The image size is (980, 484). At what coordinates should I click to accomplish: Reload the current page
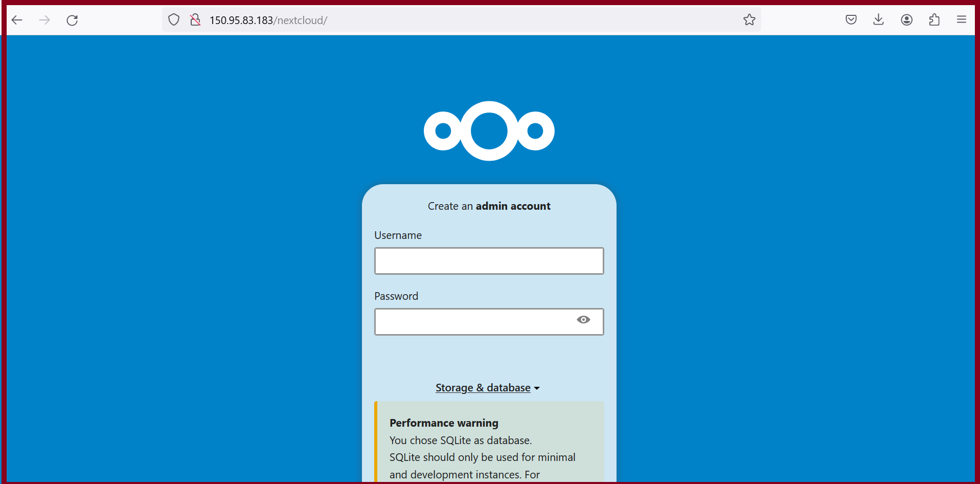point(72,20)
